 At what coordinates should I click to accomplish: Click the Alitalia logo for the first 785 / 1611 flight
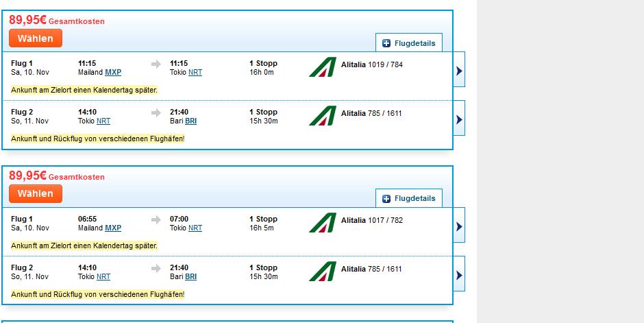tap(323, 115)
